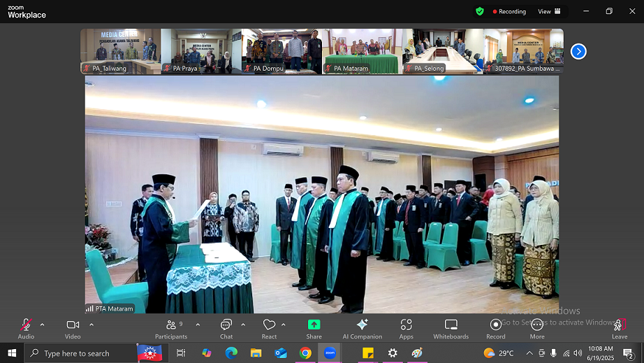Leave the meeting
The height and width of the screenshot is (363, 644).
click(x=620, y=329)
